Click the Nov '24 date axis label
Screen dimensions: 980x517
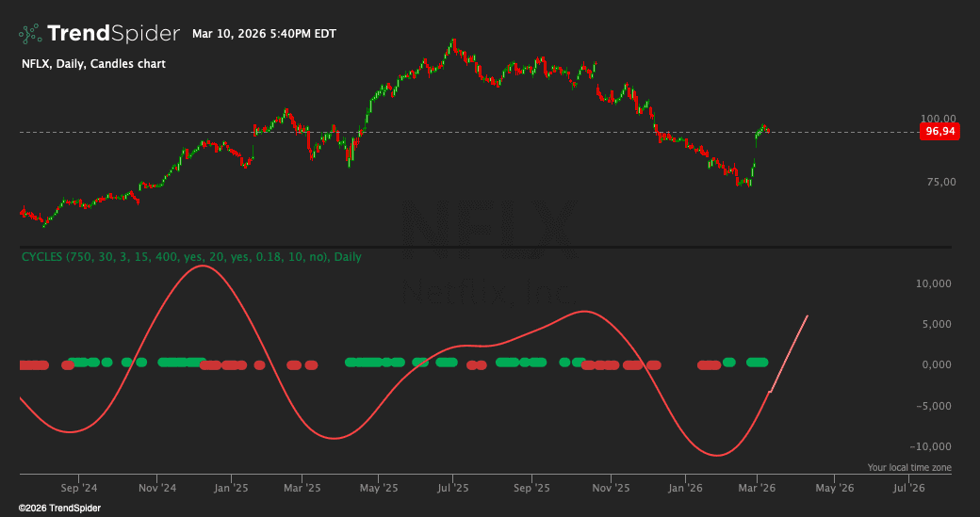tap(157, 488)
